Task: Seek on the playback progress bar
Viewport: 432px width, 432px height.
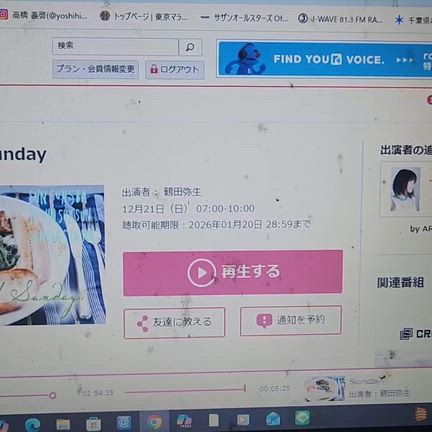Action: point(186,390)
